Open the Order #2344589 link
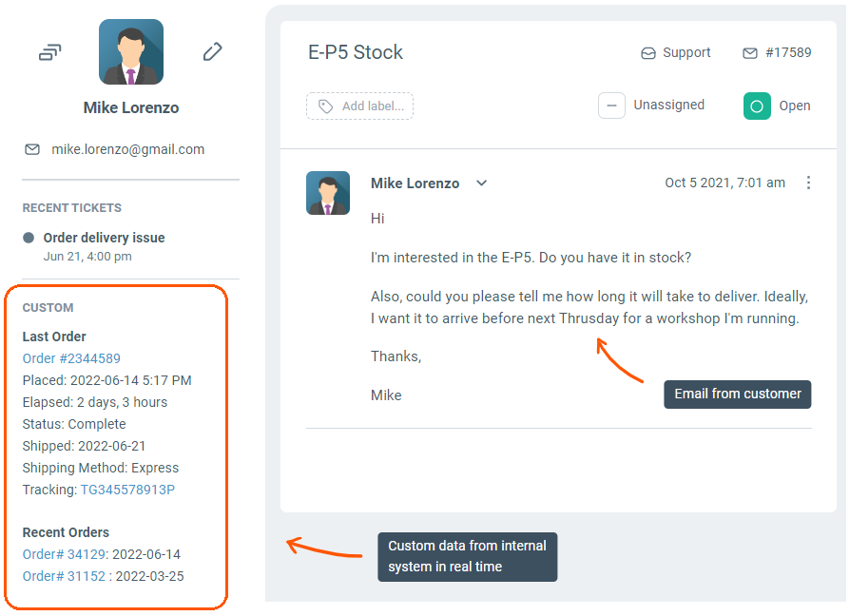Image resolution: width=850 pixels, height=616 pixels. (x=71, y=358)
